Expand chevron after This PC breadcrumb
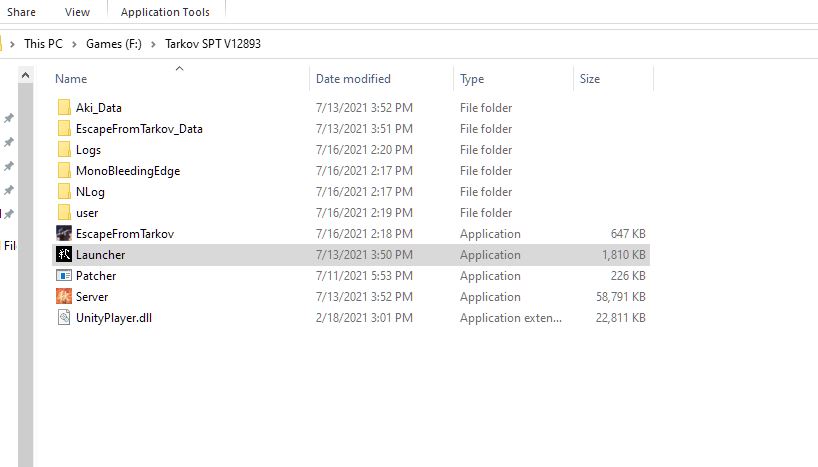 [74, 44]
